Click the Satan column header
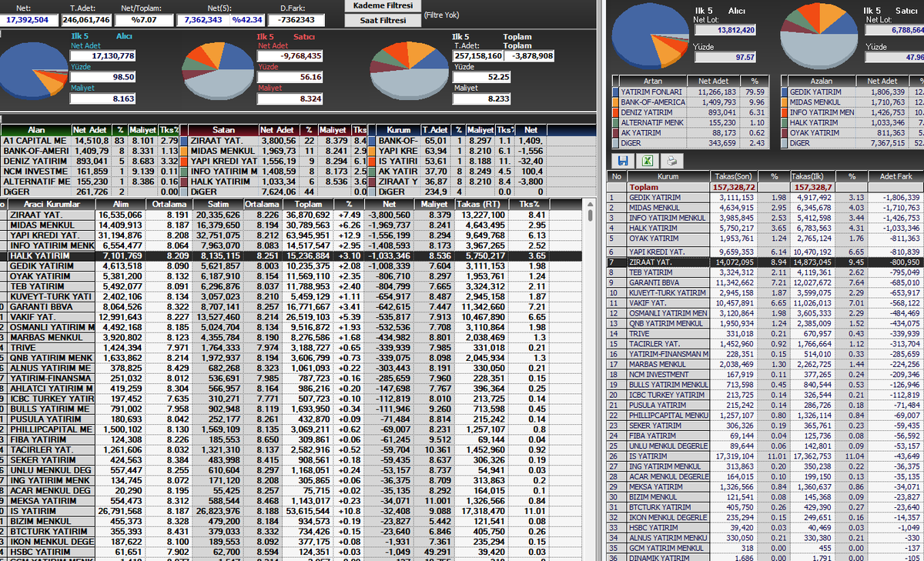924x561 pixels. (x=223, y=131)
